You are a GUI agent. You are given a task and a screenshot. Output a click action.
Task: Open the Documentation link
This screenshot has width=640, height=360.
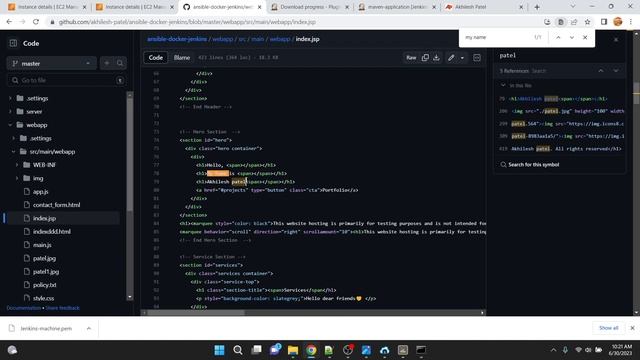[x=24, y=308]
